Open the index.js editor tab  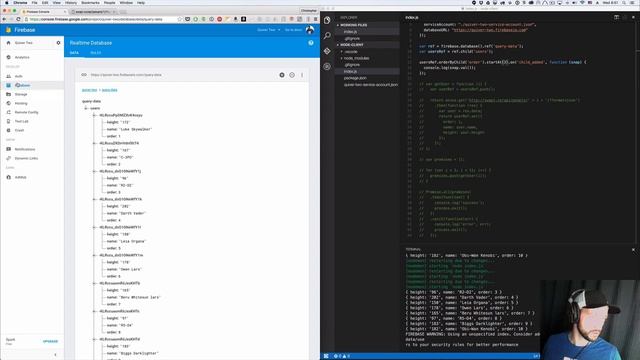(x=412, y=18)
